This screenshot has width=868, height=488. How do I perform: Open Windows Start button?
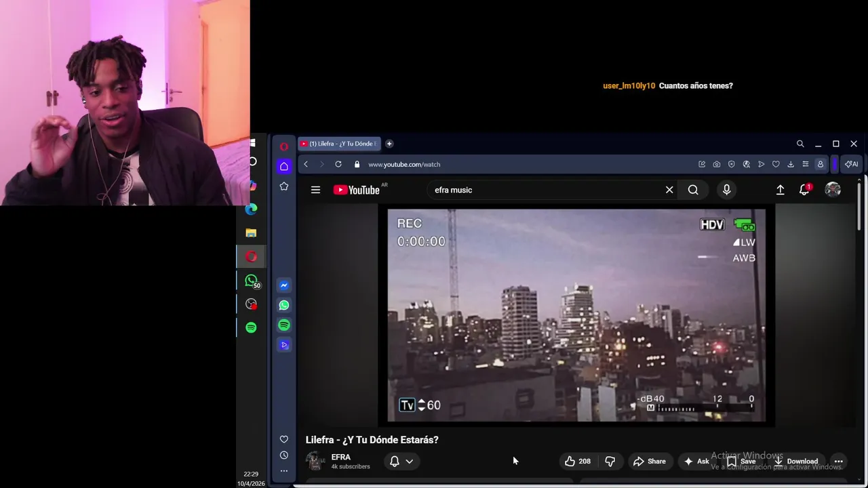coord(252,143)
